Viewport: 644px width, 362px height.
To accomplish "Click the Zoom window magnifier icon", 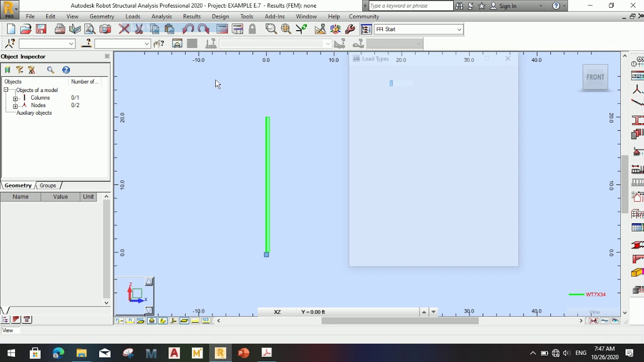I will pos(271,29).
